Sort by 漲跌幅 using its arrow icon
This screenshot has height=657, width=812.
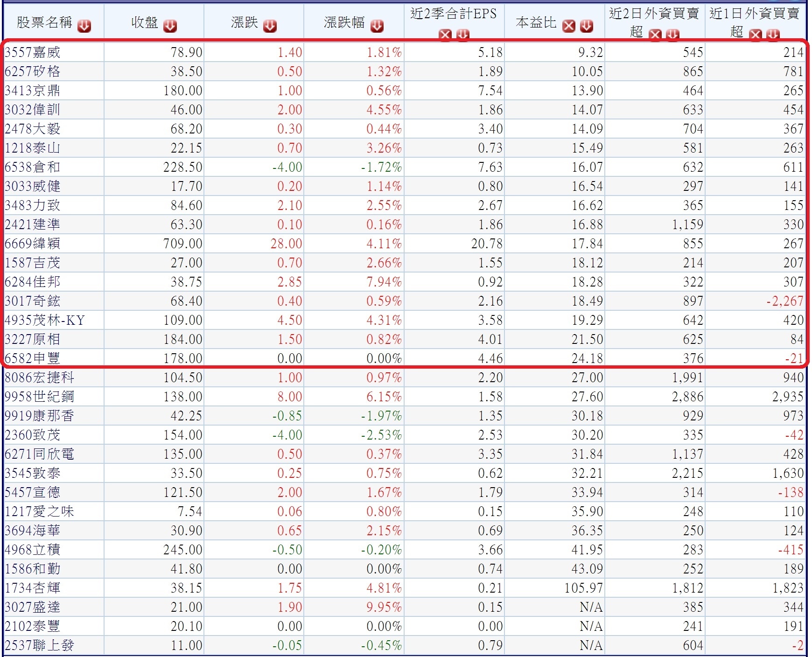coord(377,26)
